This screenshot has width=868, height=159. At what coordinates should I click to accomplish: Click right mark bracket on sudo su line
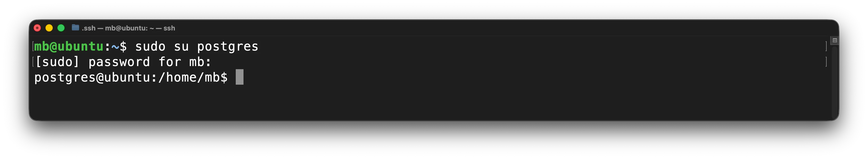[826, 46]
